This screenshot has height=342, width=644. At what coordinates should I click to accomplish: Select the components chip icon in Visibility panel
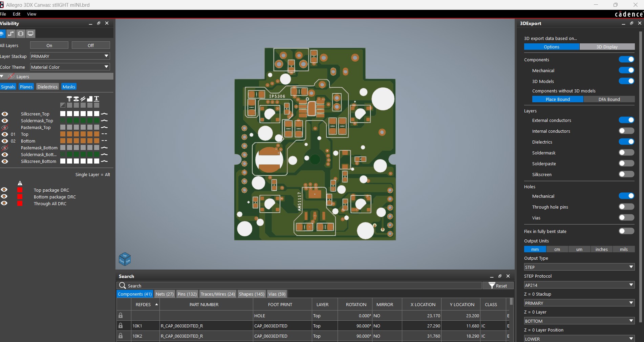(x=21, y=34)
